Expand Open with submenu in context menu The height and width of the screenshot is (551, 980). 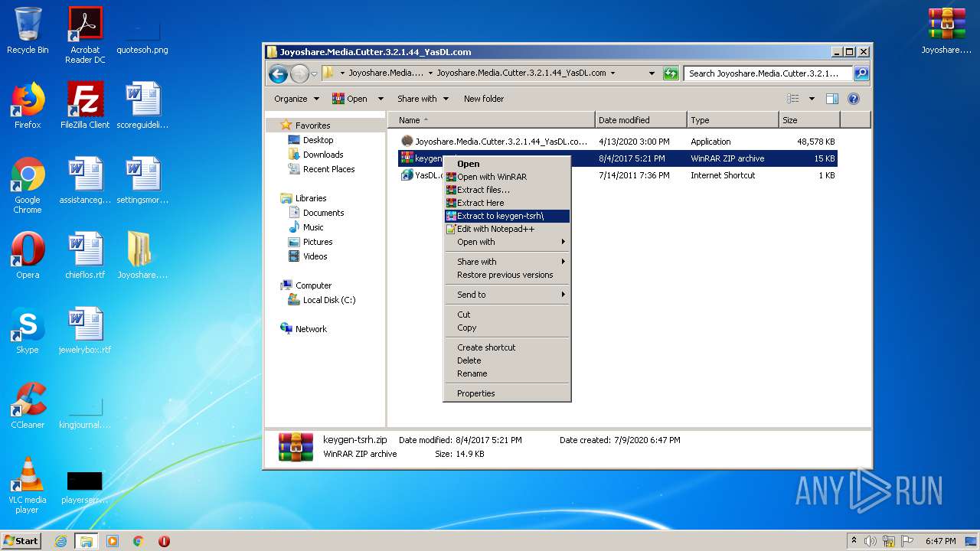[x=507, y=242]
